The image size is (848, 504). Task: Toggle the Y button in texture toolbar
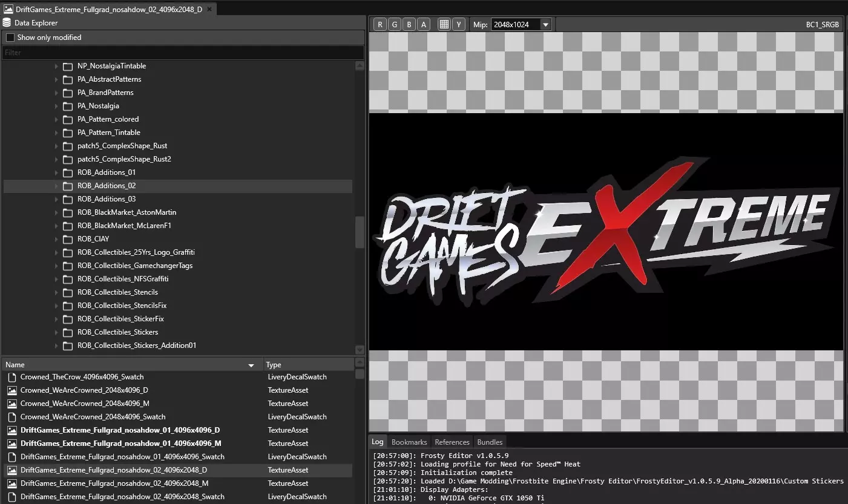tap(459, 24)
